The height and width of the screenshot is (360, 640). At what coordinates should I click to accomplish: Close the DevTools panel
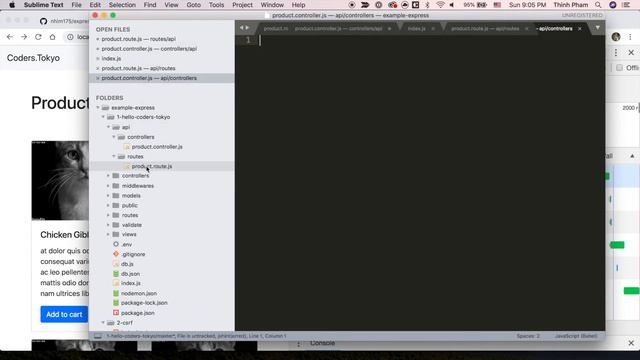(631, 53)
